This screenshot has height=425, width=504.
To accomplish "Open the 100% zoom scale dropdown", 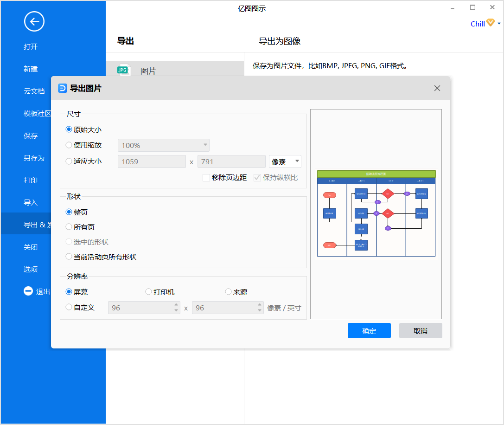I will coord(164,145).
